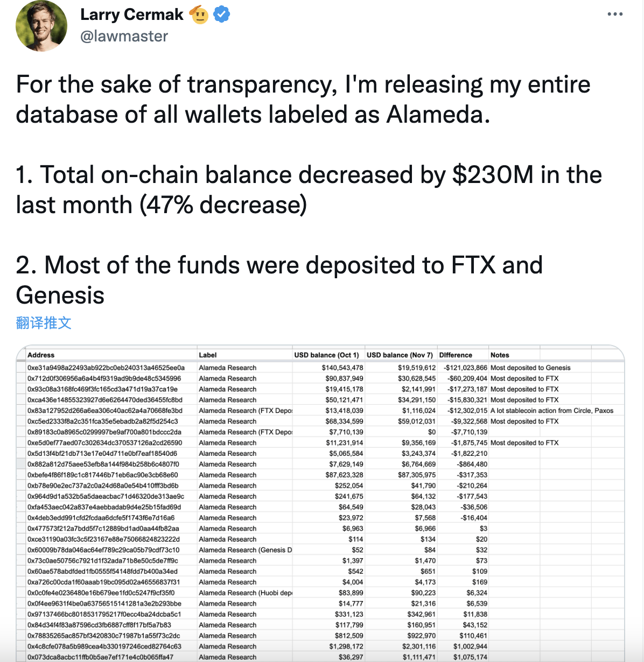The width and height of the screenshot is (644, 662).
Task: Click the USD balance (Oct 1) header
Action: (x=326, y=355)
